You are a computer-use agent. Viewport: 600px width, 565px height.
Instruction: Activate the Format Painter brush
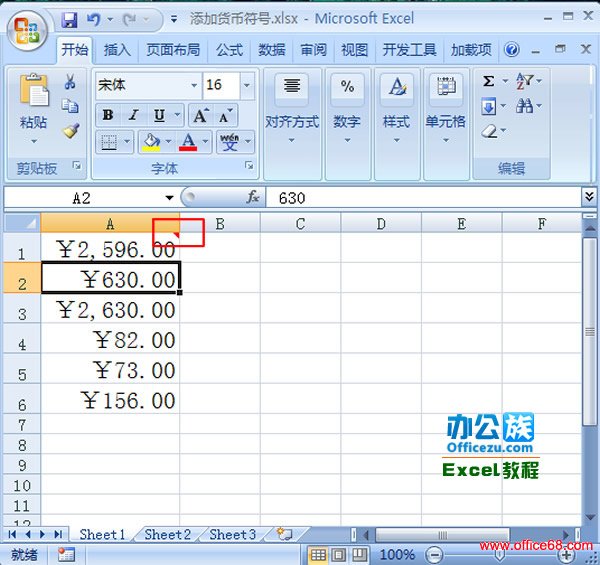[x=71, y=131]
